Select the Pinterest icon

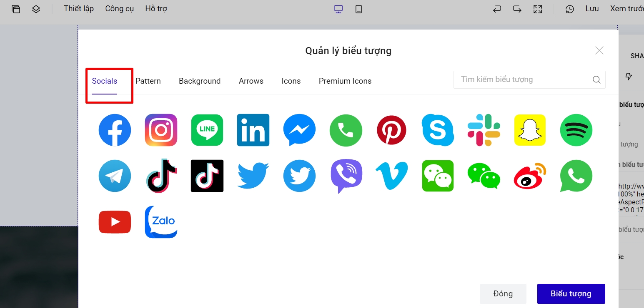pos(391,130)
